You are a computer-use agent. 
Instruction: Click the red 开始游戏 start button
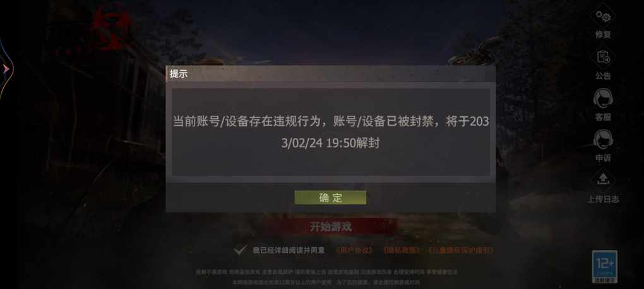coord(330,226)
